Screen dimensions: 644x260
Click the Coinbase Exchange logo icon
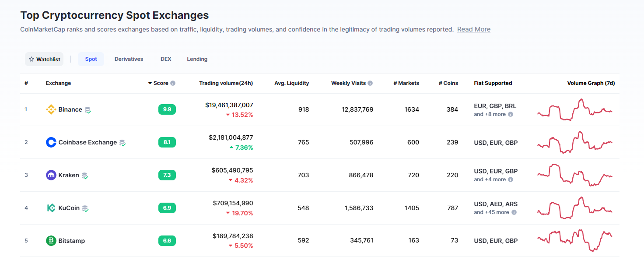pyautogui.click(x=51, y=142)
